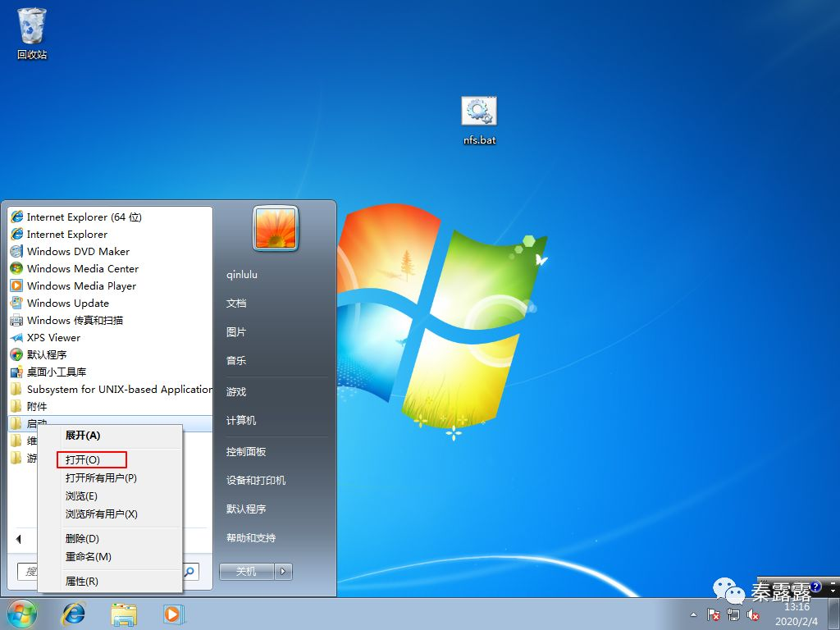Open Internet Explorer from the taskbar

(x=73, y=614)
